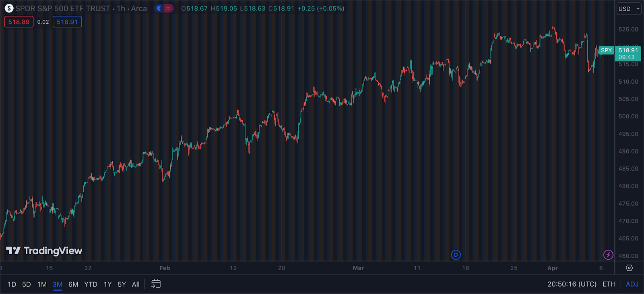
Task: Click the 0.02 spread value
Action: [x=43, y=22]
